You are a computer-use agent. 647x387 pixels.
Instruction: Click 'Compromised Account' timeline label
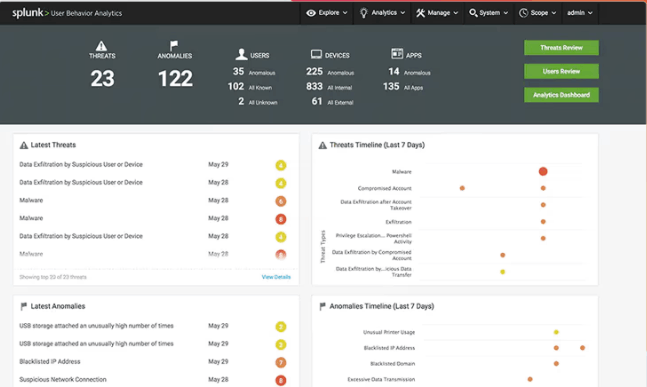[384, 188]
